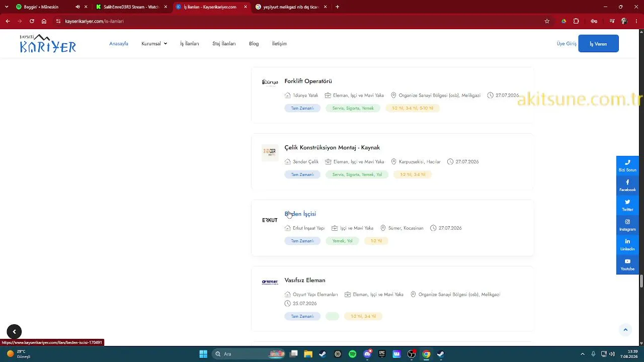Open İş İlanları in the navigation
Image resolution: width=644 pixels, height=362 pixels.
click(x=190, y=44)
